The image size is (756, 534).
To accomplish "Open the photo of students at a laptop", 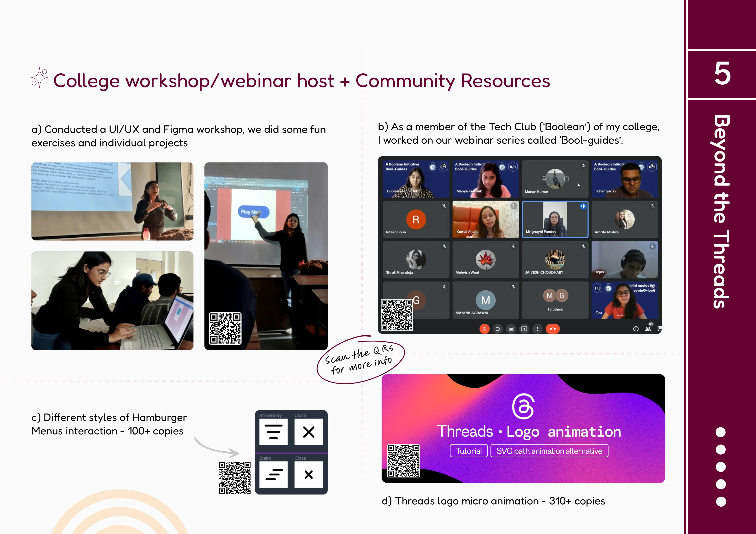I will 112,301.
